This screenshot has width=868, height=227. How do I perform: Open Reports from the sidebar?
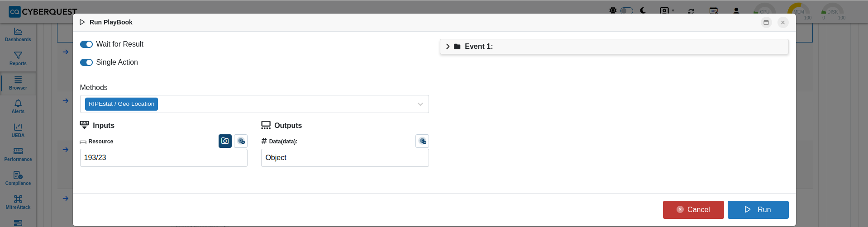pyautogui.click(x=18, y=59)
